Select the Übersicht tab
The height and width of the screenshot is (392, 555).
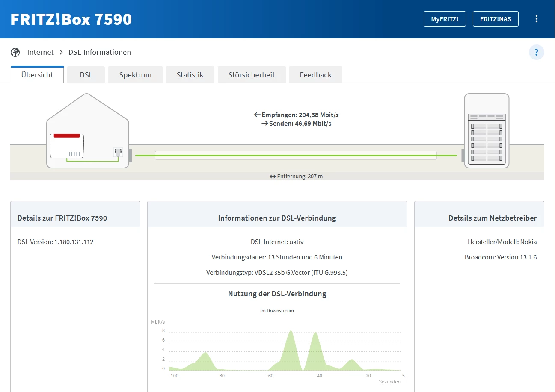[37, 75]
